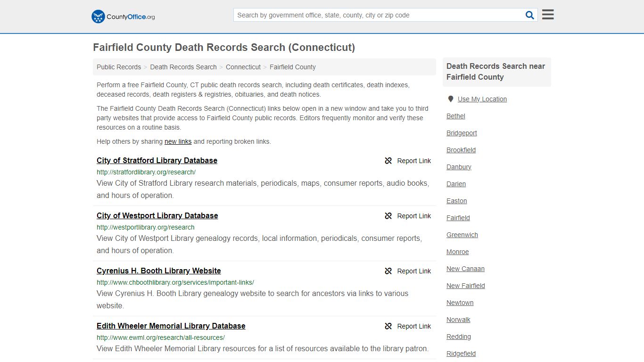Choose Darien in nearby list
The width and height of the screenshot is (644, 362).
(x=456, y=184)
